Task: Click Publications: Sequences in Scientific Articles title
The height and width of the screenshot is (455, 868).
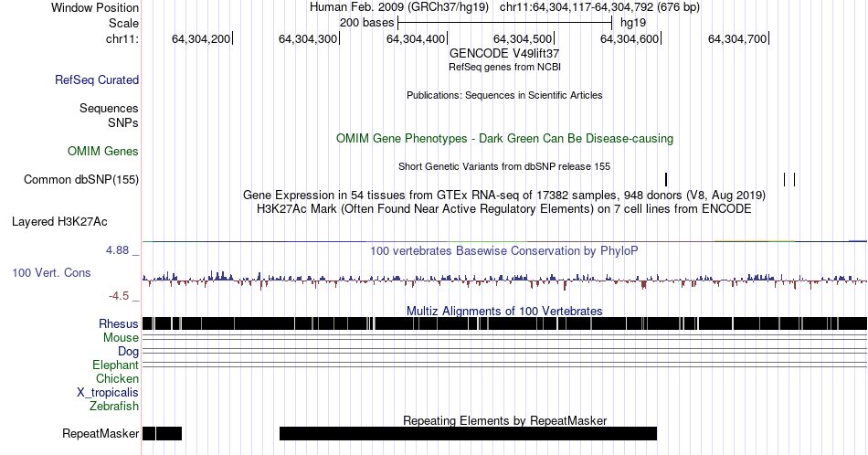Action: [x=504, y=95]
